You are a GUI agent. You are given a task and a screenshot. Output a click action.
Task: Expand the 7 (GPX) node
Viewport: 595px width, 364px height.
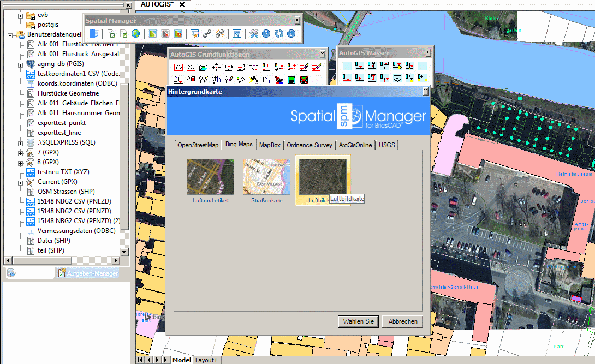click(x=21, y=153)
